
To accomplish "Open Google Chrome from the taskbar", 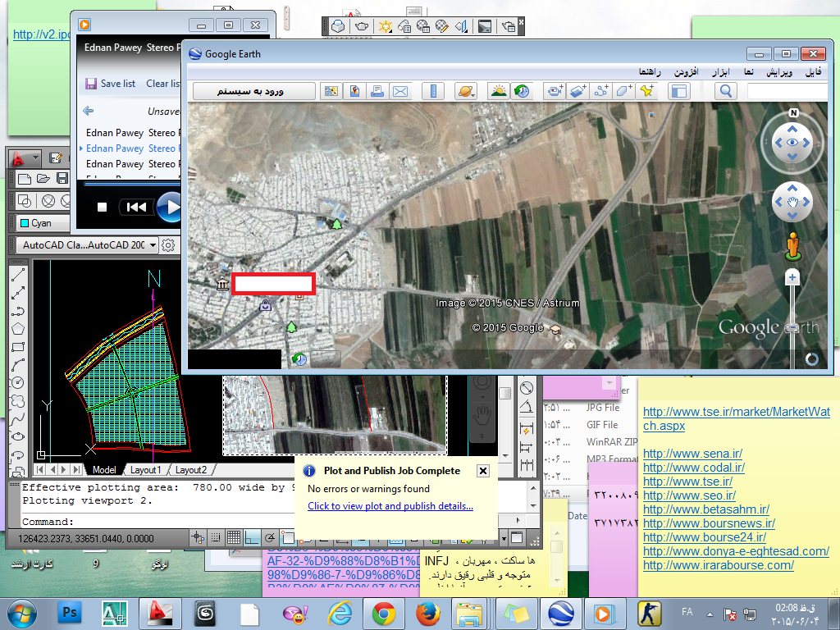I will (x=384, y=614).
